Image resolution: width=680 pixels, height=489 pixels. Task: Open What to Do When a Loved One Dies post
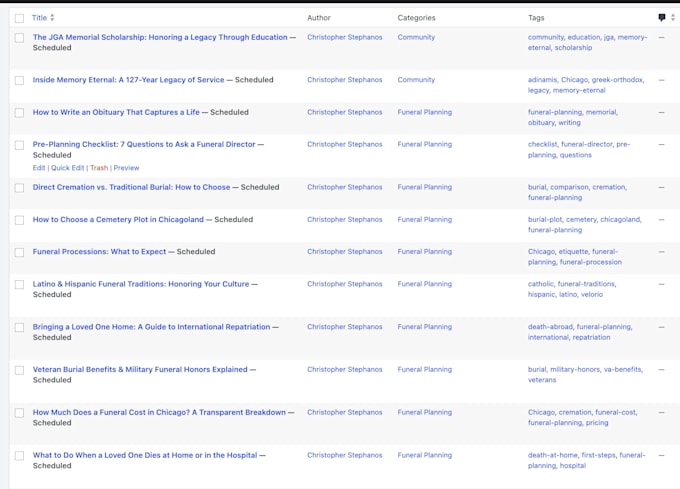click(x=145, y=455)
